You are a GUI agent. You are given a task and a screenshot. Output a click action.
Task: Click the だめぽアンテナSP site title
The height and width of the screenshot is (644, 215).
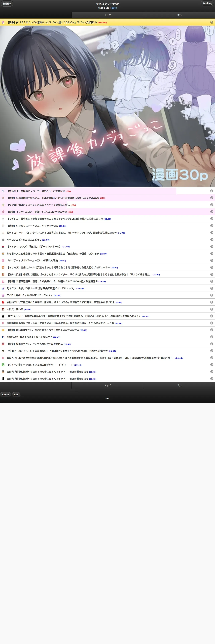107,4
